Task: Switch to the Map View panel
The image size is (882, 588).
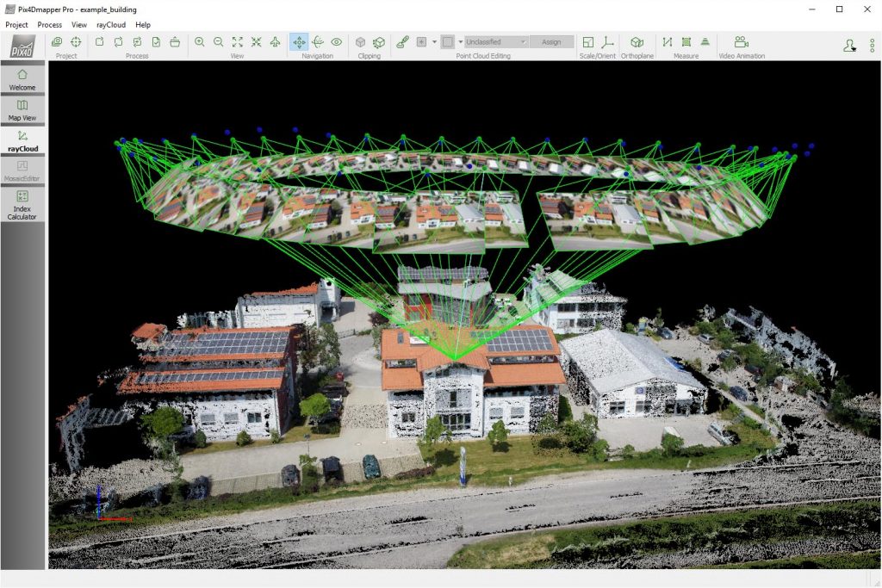Action: (x=22, y=109)
